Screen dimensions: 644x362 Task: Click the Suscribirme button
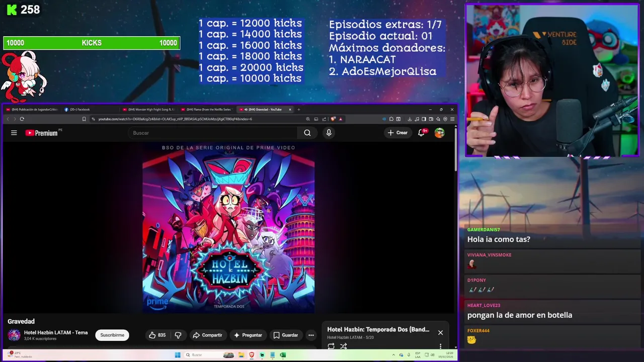click(112, 335)
